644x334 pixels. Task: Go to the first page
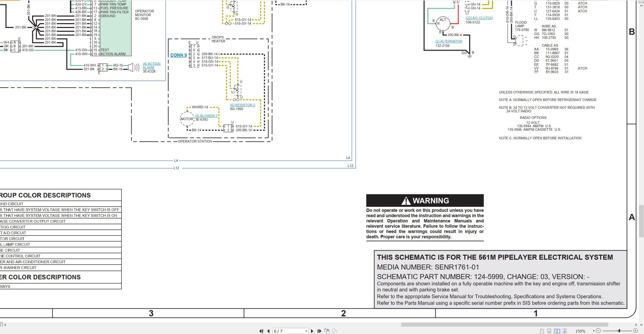pos(261,331)
